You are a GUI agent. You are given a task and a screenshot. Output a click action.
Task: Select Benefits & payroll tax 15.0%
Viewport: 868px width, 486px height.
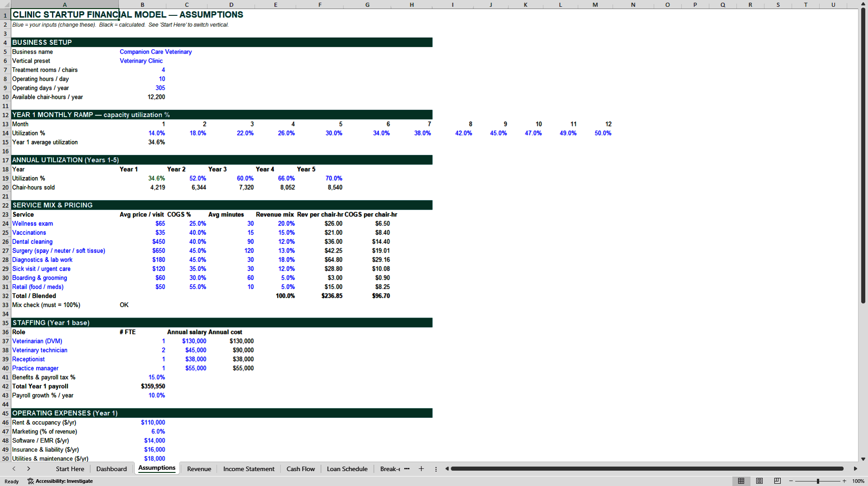(142, 377)
